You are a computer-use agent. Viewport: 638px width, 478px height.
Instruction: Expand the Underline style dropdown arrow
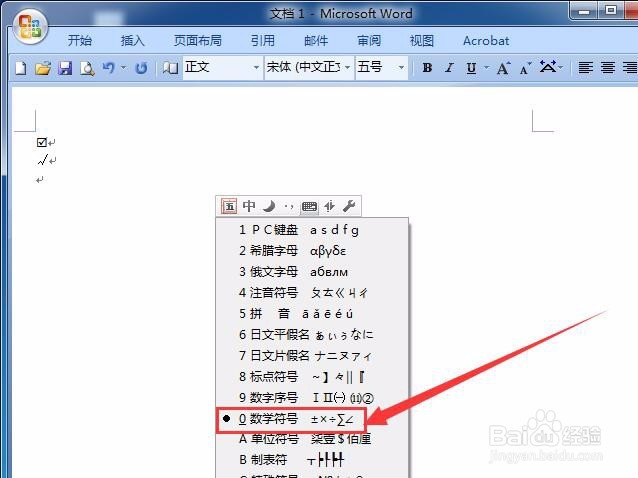(x=486, y=68)
